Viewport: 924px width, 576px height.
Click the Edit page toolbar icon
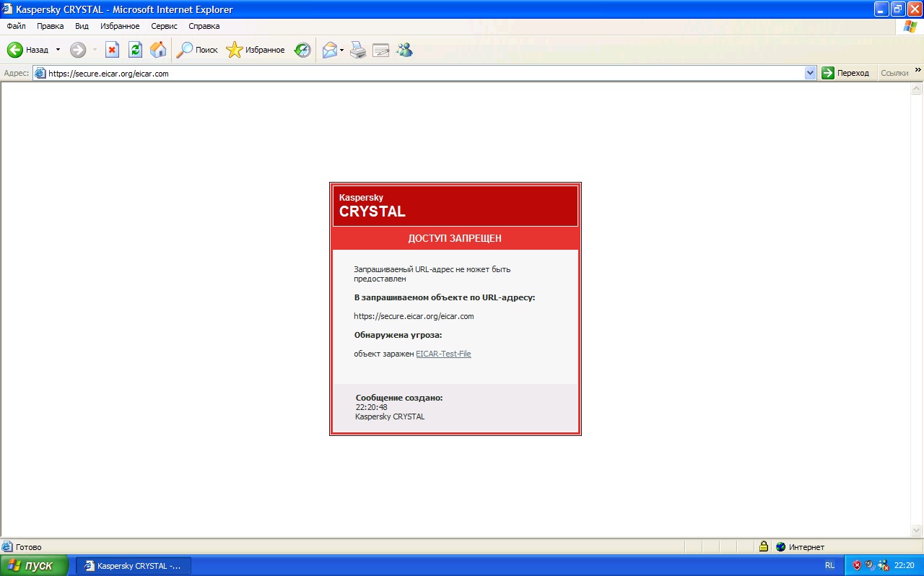380,50
